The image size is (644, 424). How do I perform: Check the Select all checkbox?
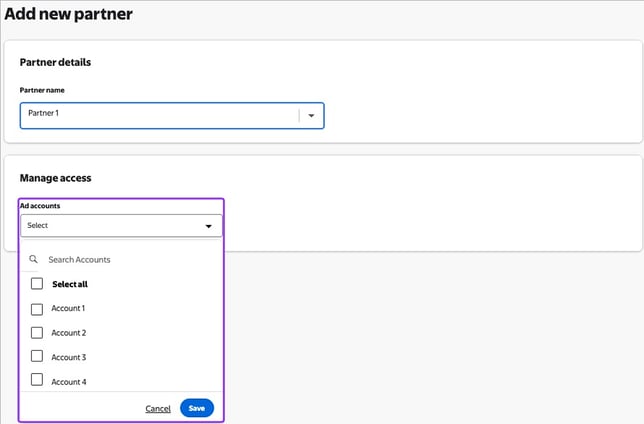[37, 283]
